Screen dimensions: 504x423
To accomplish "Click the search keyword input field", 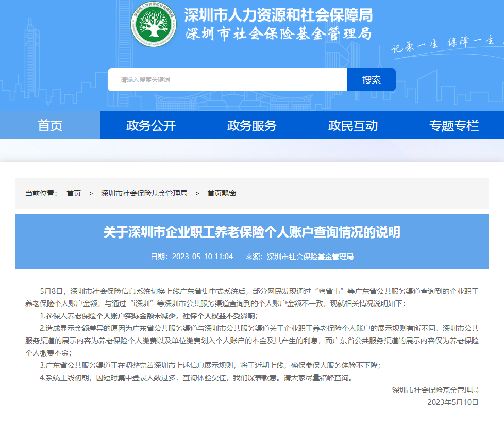I will coord(227,79).
